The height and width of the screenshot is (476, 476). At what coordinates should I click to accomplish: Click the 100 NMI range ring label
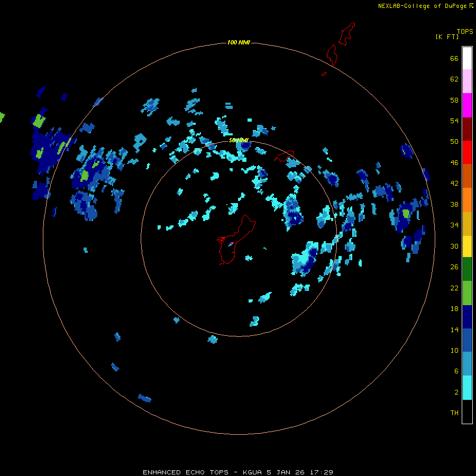(x=239, y=42)
